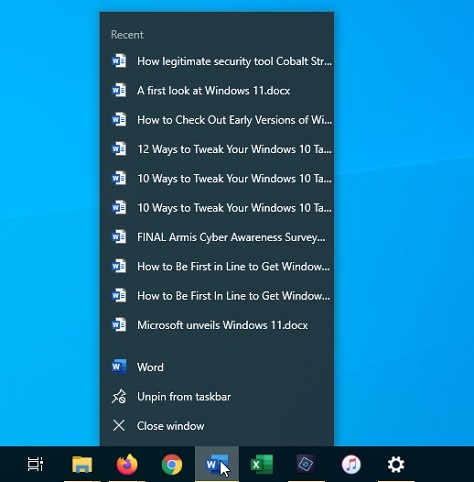474x482 pixels.
Task: Select Unpin from taskbar
Action: (x=217, y=397)
